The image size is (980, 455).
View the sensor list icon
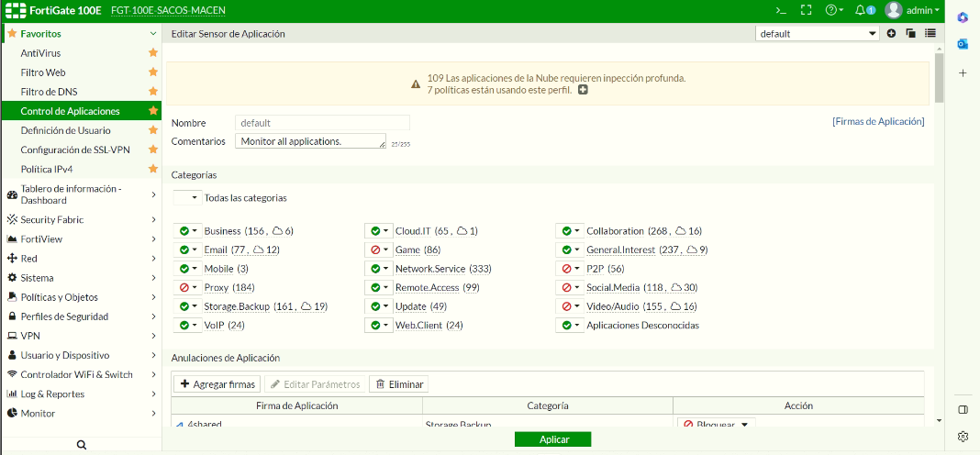[x=930, y=34]
